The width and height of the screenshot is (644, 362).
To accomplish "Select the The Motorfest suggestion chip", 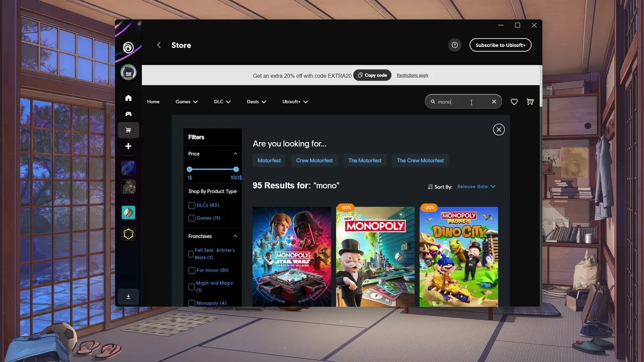I will click(365, 160).
